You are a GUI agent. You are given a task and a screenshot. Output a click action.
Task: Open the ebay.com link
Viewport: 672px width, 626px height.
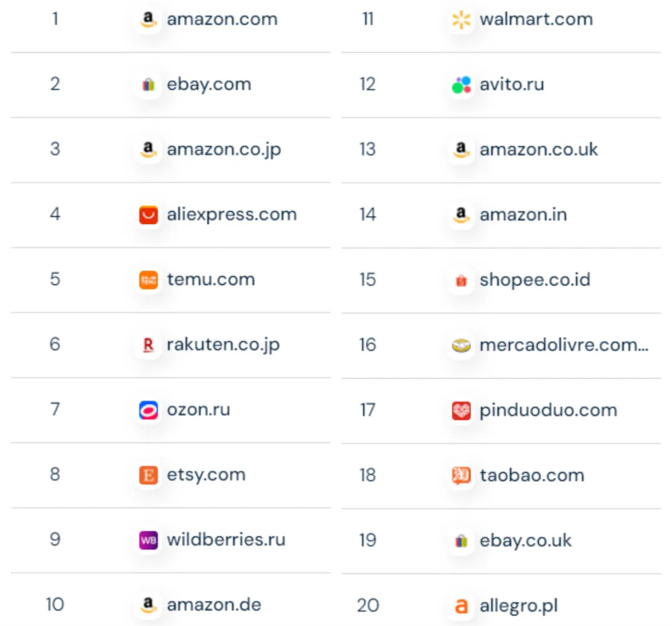pos(209,85)
